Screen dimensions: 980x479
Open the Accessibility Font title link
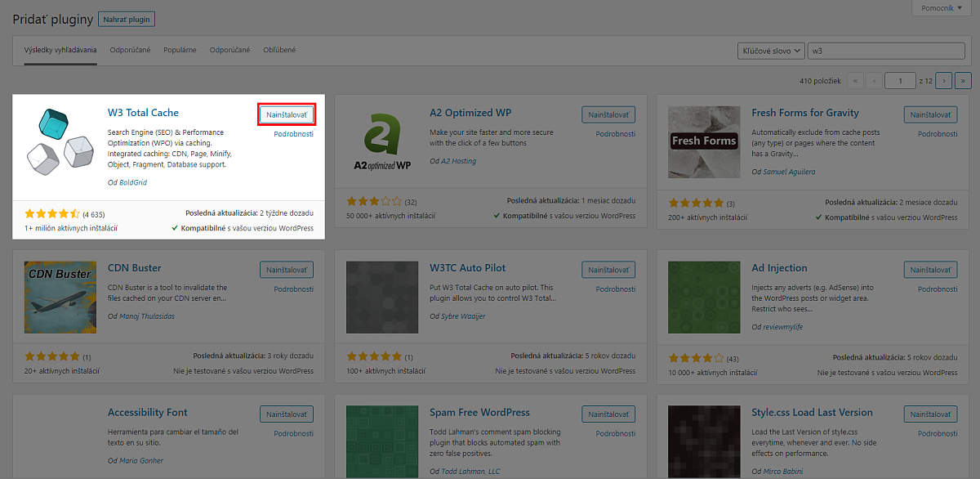(148, 413)
